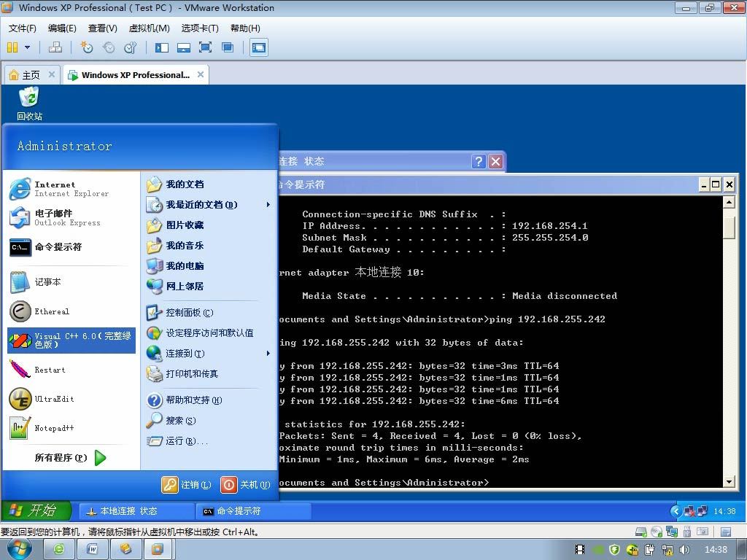Click help button on 连接 状态 dialog
The width and height of the screenshot is (747, 560).
(x=479, y=161)
